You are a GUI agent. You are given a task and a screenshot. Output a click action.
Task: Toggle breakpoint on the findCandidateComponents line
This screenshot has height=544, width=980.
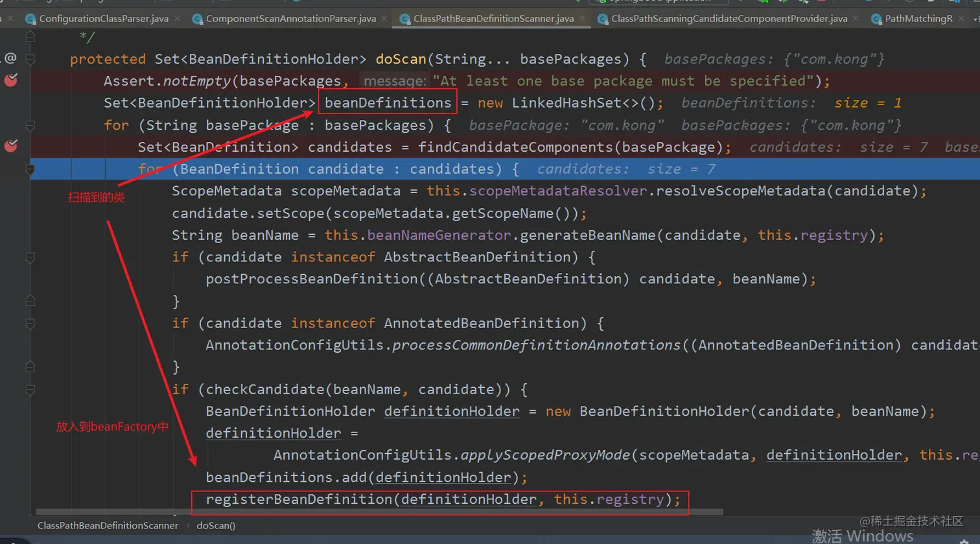tap(11, 146)
